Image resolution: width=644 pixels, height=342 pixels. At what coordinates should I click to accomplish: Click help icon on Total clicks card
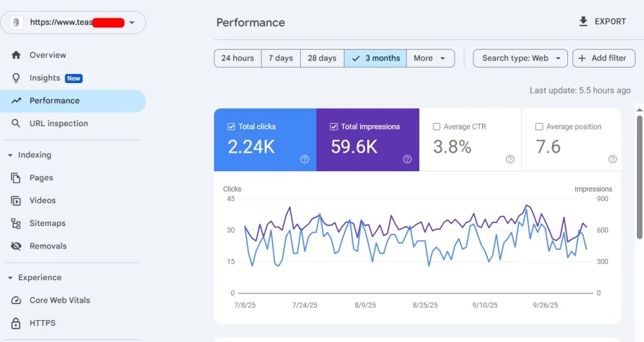coord(305,159)
